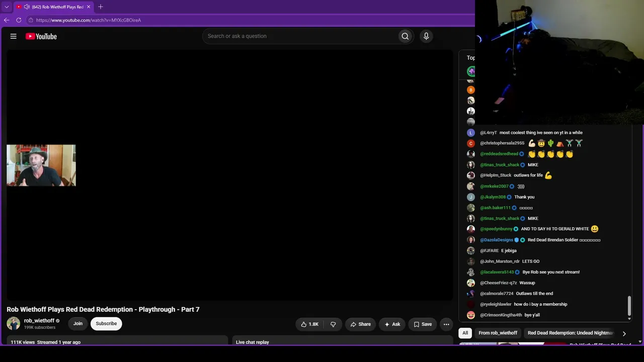
Task: Expand description at 111K views line
Action: pyautogui.click(x=46, y=342)
